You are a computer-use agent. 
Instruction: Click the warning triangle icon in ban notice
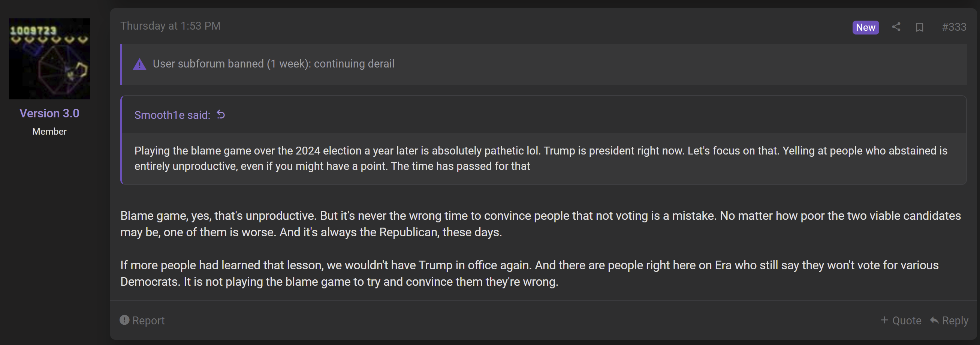click(140, 64)
